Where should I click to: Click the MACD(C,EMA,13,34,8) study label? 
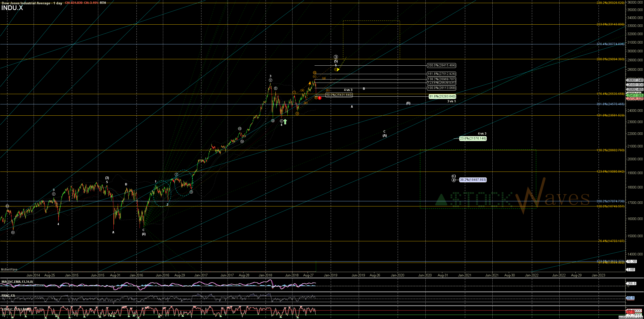click(x=17, y=282)
